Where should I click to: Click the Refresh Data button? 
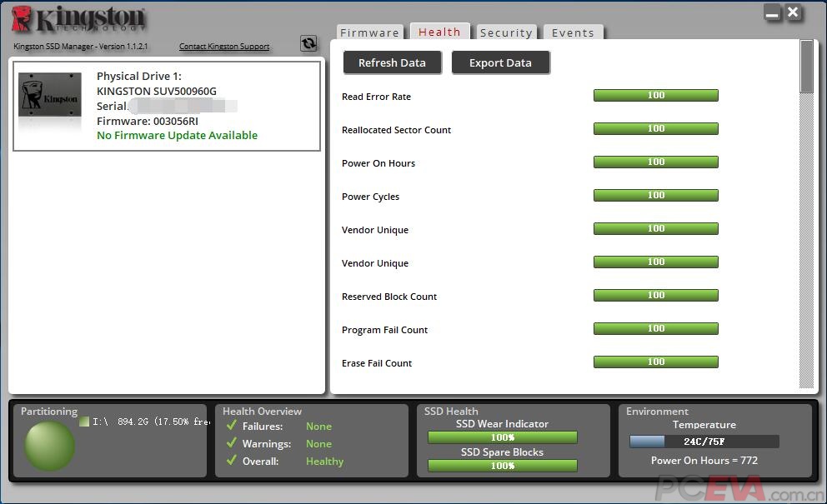coord(392,62)
